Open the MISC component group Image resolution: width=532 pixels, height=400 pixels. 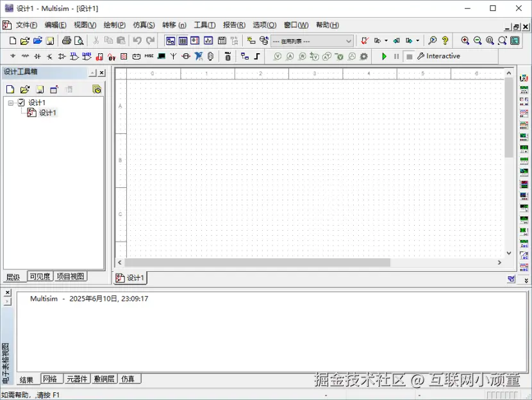(x=149, y=56)
